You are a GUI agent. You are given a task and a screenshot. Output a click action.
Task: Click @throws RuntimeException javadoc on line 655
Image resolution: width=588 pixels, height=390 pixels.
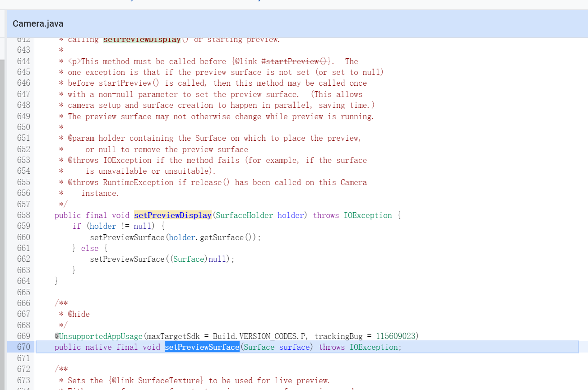(x=120, y=182)
